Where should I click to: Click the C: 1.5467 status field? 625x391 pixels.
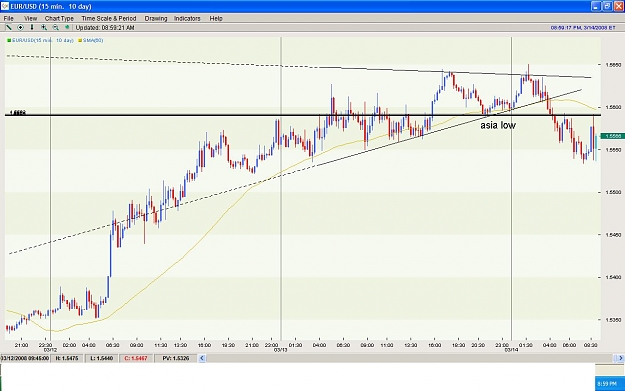point(136,358)
